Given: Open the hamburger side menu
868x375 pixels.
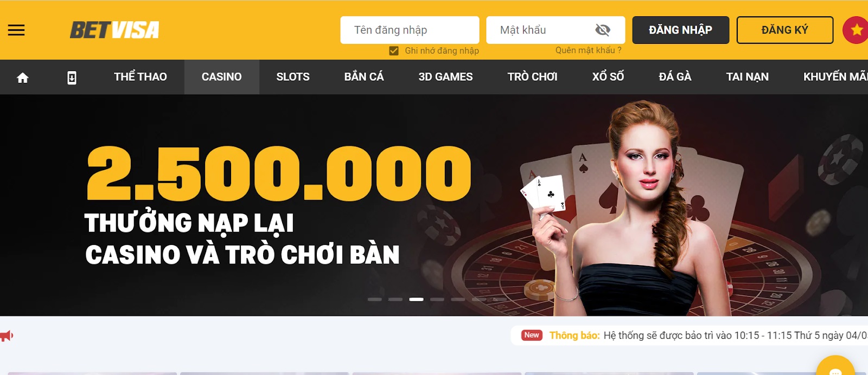Looking at the screenshot, I should pos(16,30).
